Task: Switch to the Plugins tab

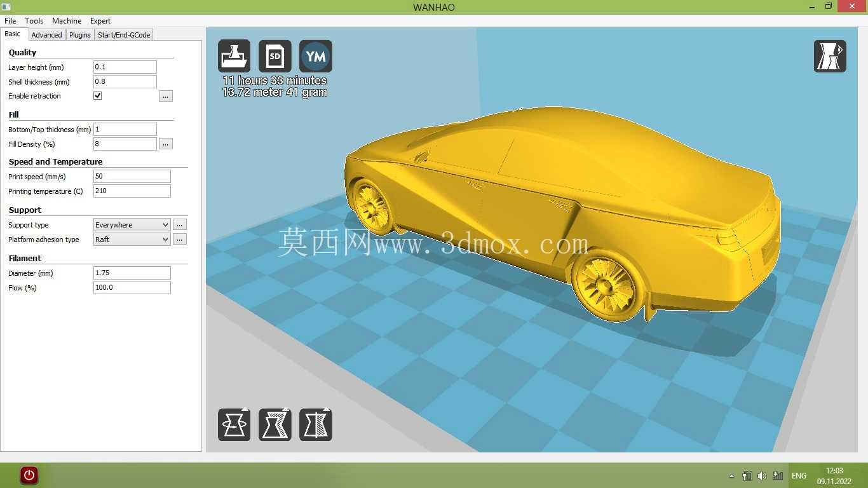Action: tap(80, 35)
